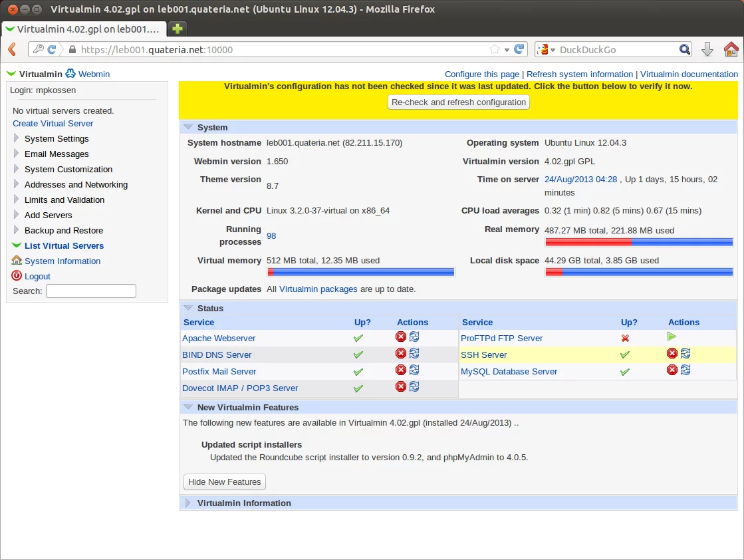Click the System Information house icon
The image size is (744, 560).
[17, 261]
